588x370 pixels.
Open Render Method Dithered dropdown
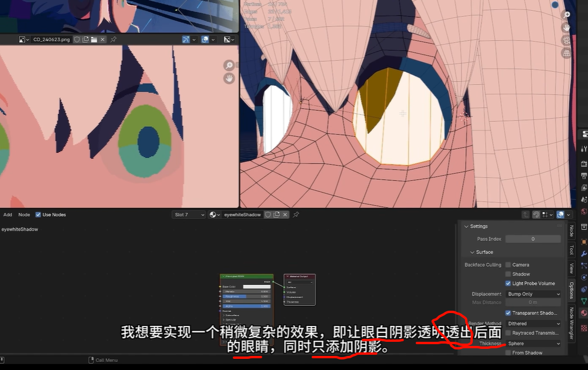pyautogui.click(x=533, y=324)
